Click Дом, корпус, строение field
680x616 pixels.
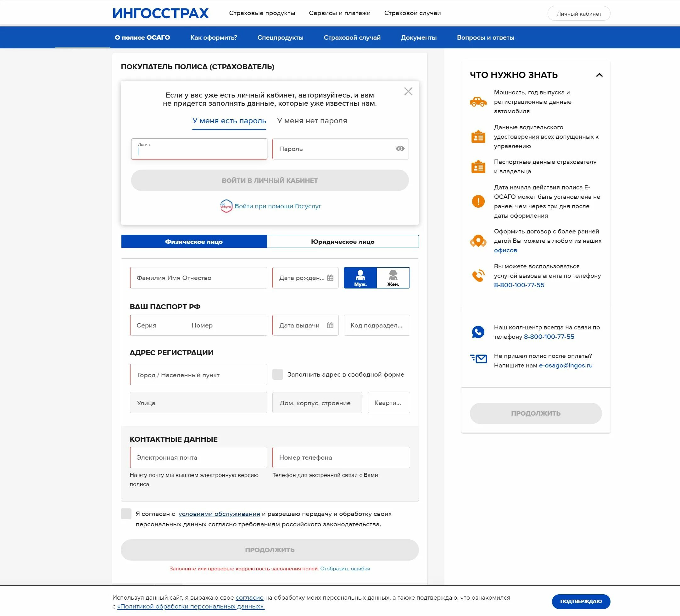point(317,402)
